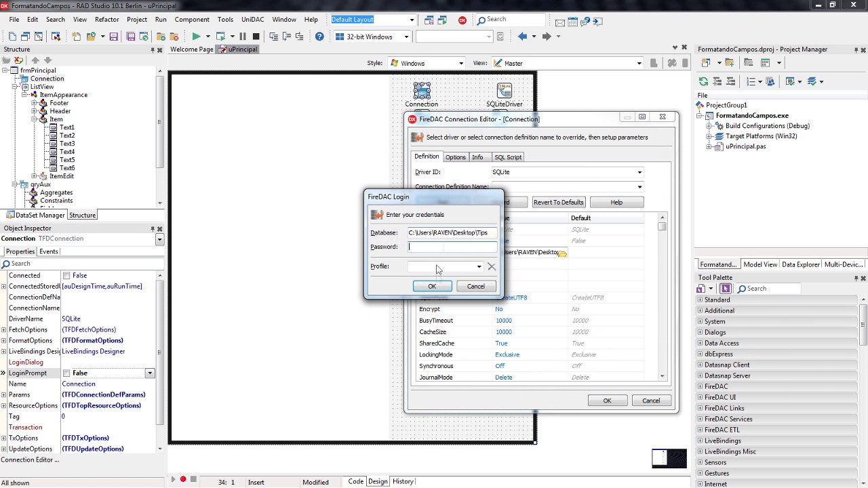This screenshot has height=488, width=868.
Task: Click the Pause toolbar icon
Action: pos(243,37)
